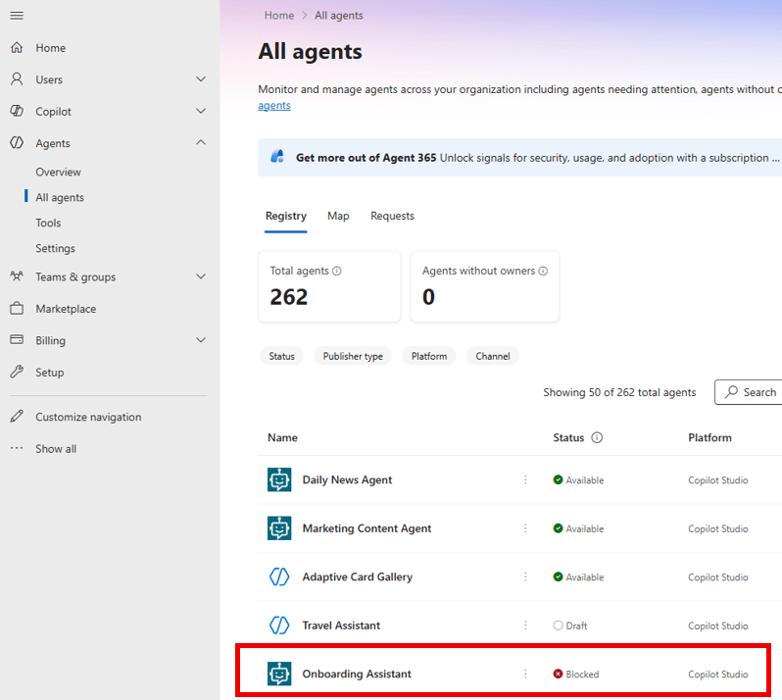Click the Search input field
782x700 pixels.
click(x=748, y=391)
